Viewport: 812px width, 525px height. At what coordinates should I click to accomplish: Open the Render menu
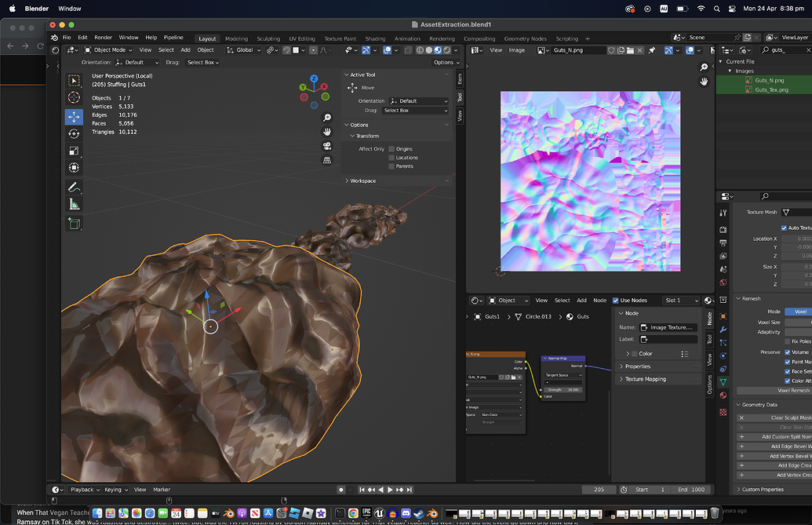(x=103, y=38)
